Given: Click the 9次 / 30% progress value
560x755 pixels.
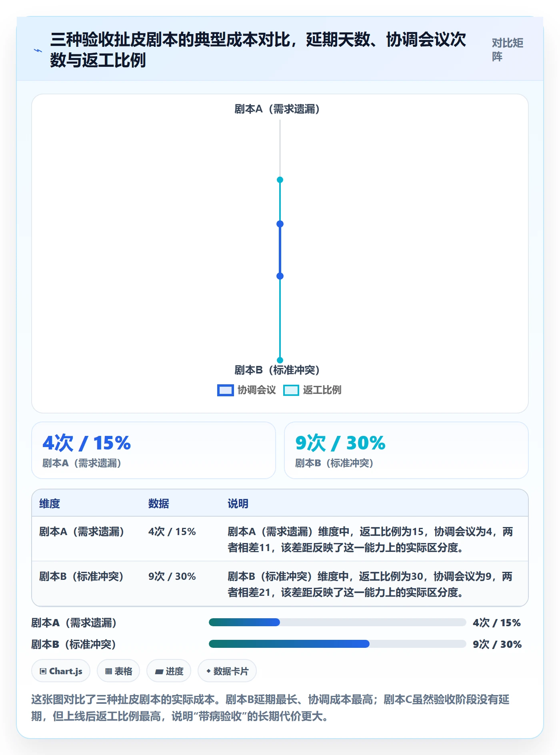Looking at the screenshot, I should click(x=497, y=644).
